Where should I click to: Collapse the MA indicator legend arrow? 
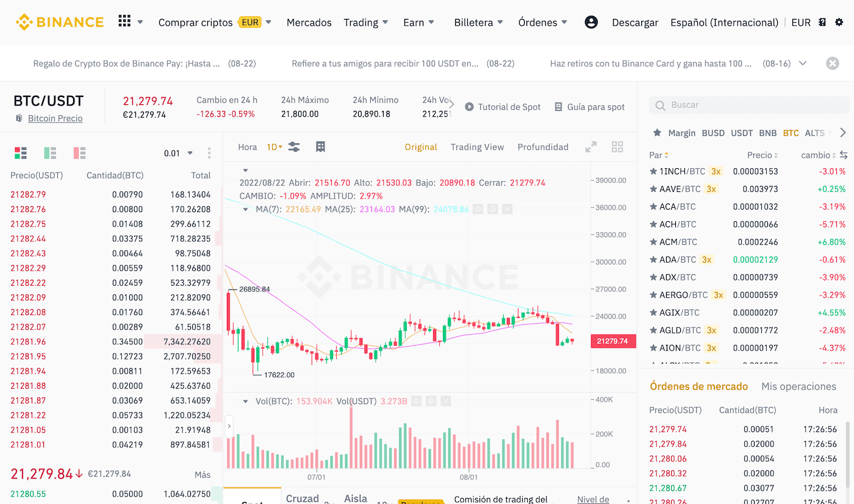(x=246, y=209)
